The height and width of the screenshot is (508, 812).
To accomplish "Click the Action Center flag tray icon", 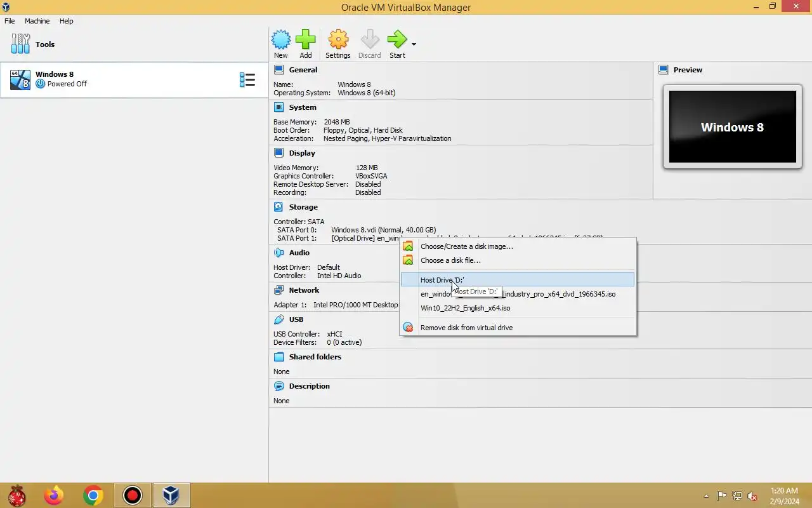I will coord(722,496).
